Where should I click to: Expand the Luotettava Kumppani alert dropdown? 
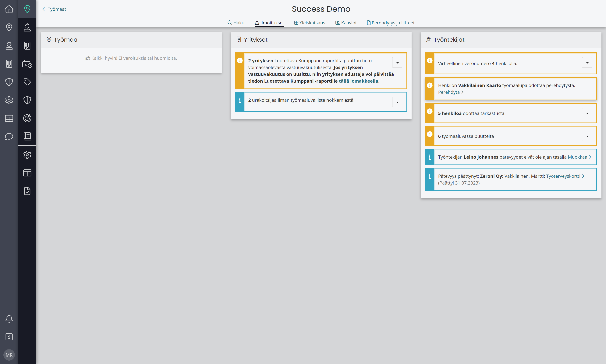[x=397, y=63]
